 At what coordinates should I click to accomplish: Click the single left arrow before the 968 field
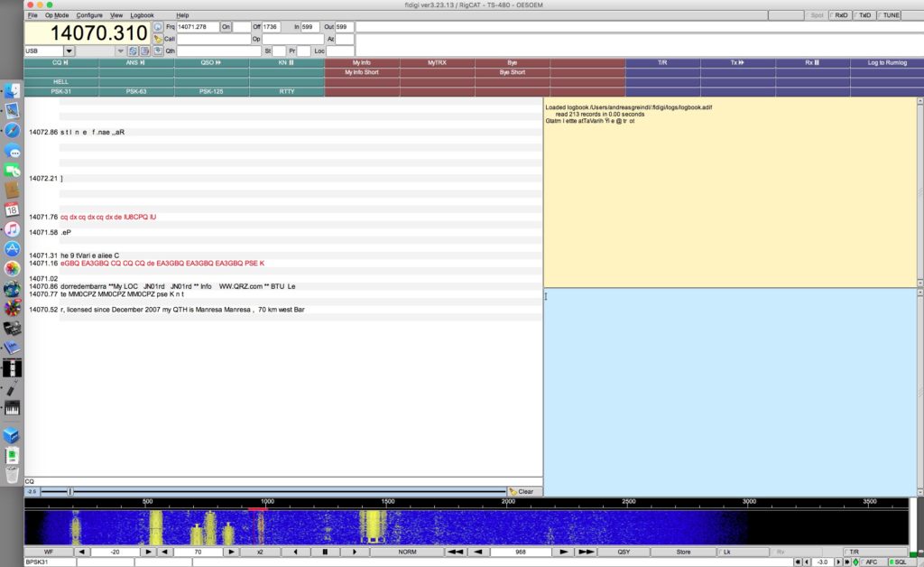pos(478,553)
